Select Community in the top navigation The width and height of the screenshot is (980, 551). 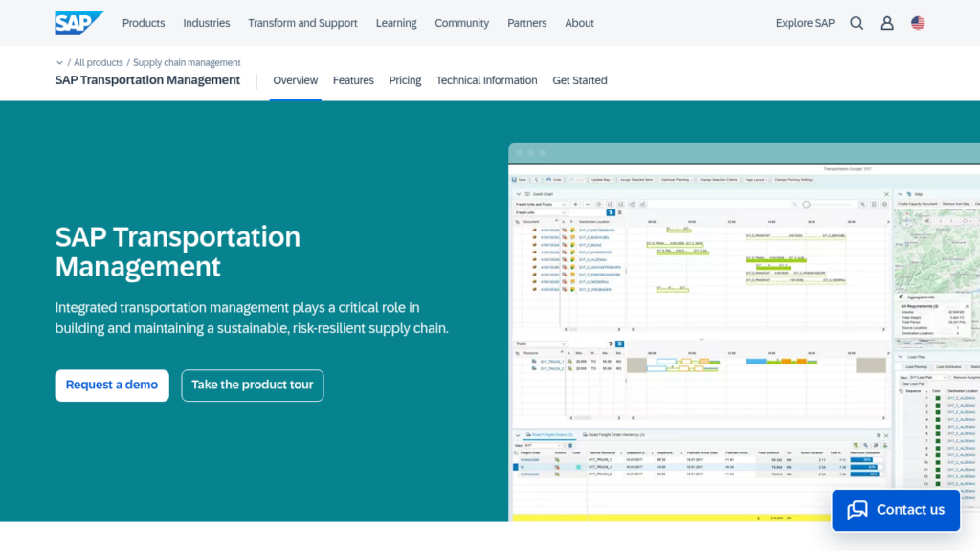[462, 23]
